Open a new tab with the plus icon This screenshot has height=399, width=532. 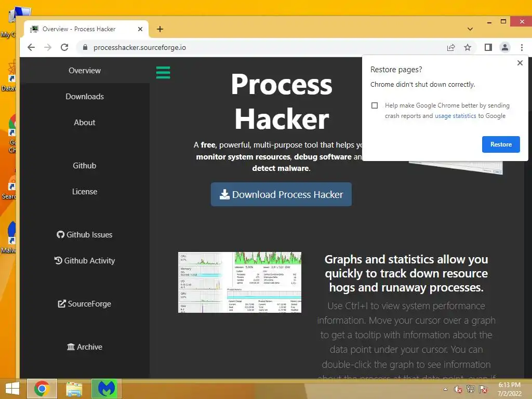click(x=160, y=29)
